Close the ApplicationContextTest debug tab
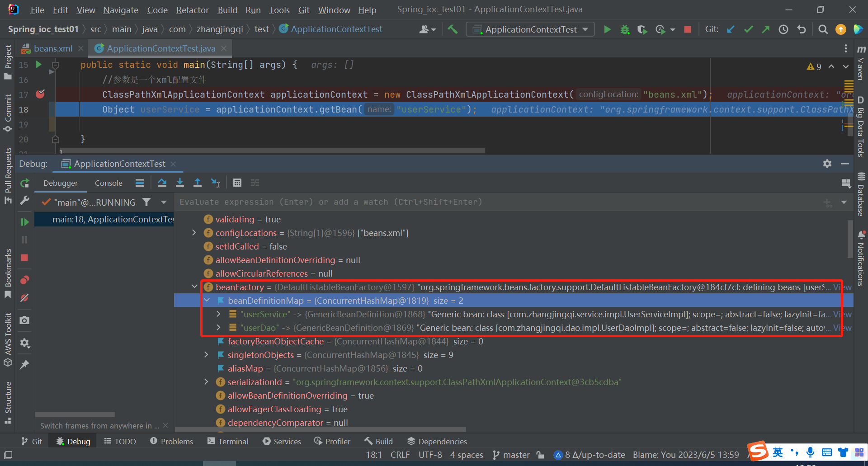Screen dimensions: 868x466 [x=173, y=164]
